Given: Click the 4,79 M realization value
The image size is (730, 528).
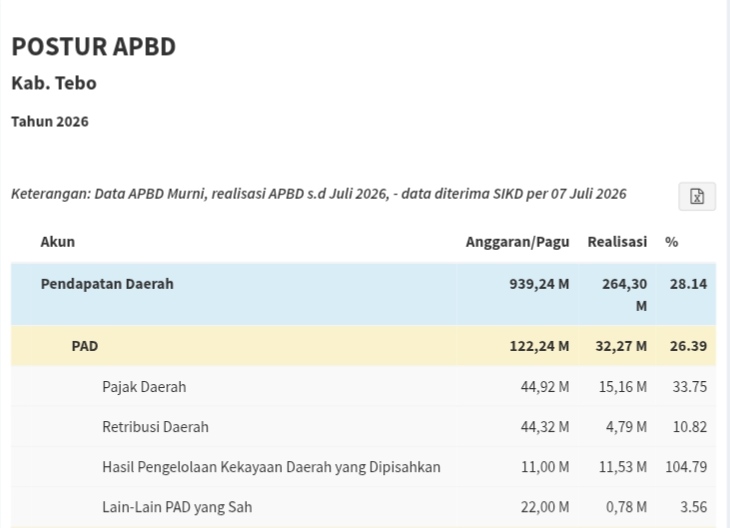Looking at the screenshot, I should (x=626, y=426).
